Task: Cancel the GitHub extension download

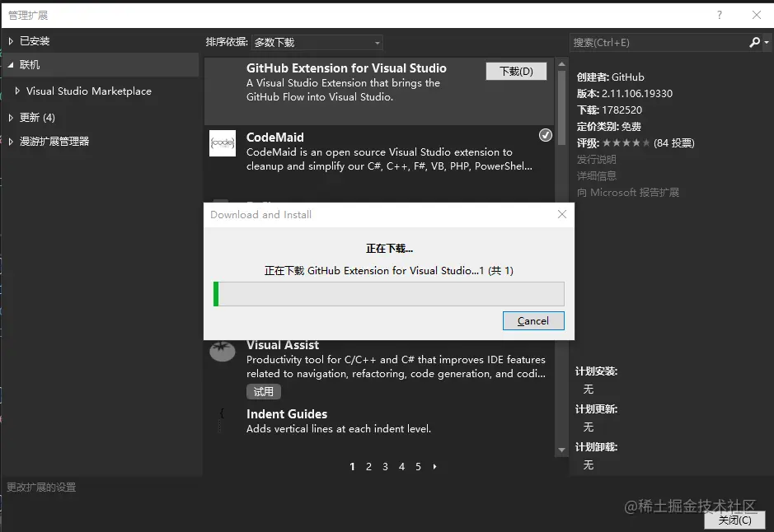Action: [533, 321]
